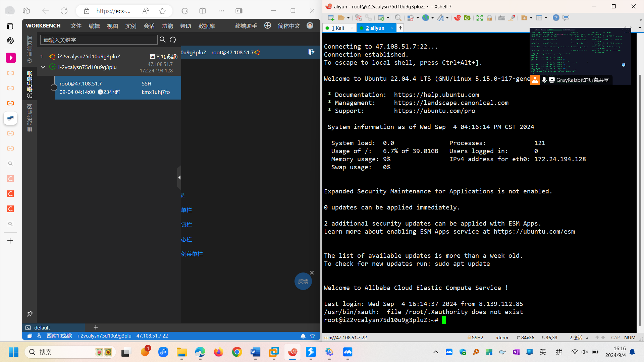
Task: Collapse the i-2vcalysn75d10u9g3plu instance chevron
Action: [43, 67]
